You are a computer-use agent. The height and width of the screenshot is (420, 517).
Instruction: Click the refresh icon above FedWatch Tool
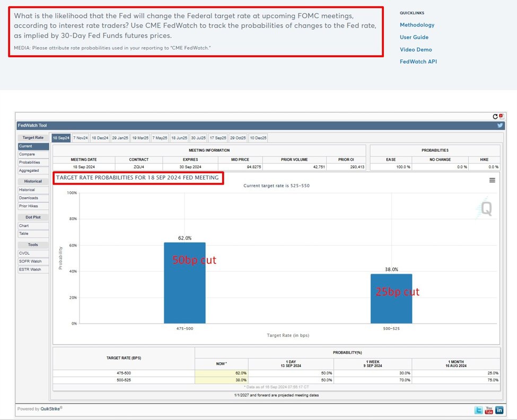click(495, 116)
